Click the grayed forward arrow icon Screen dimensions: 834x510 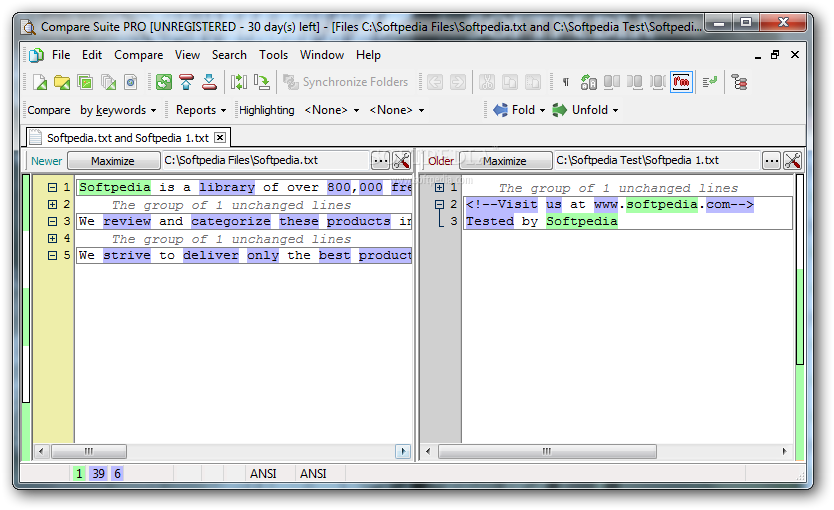tap(457, 82)
